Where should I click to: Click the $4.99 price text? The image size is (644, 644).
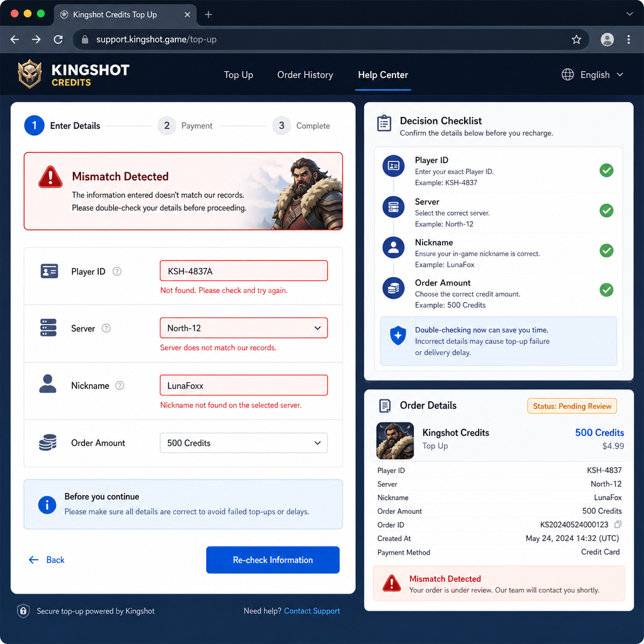pos(613,446)
